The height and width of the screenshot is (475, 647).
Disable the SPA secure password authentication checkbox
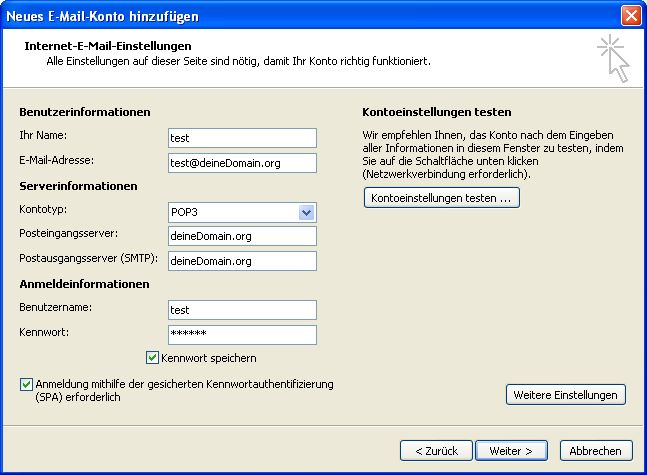point(26,384)
